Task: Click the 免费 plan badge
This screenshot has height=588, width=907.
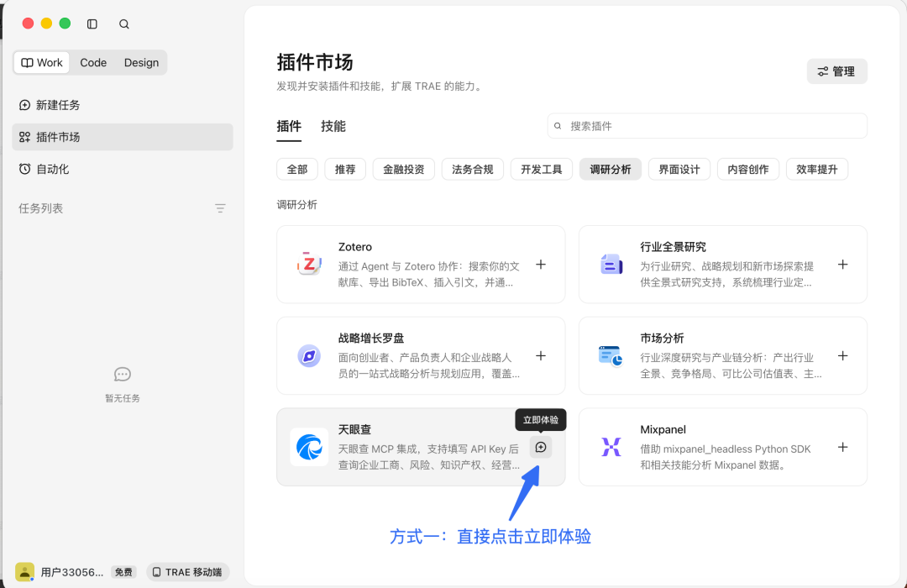Action: coord(123,572)
